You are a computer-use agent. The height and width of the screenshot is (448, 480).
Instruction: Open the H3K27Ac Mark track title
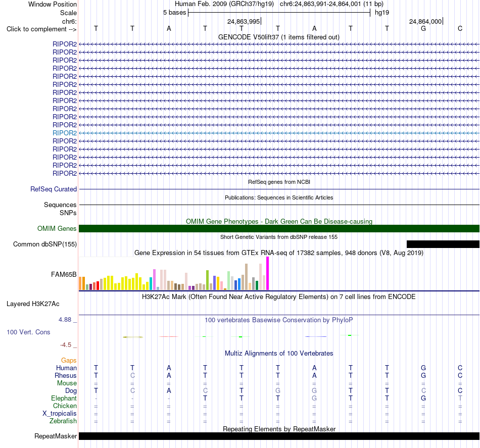279,297
